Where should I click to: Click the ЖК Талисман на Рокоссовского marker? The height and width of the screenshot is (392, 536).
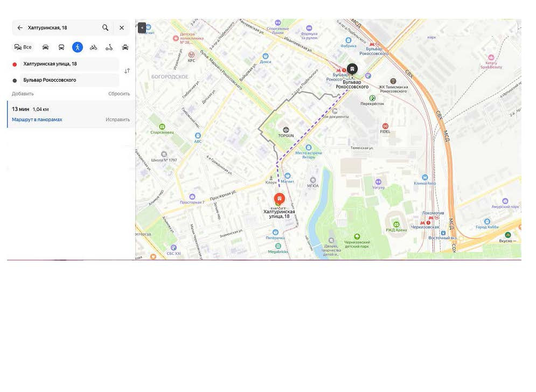pos(393,81)
